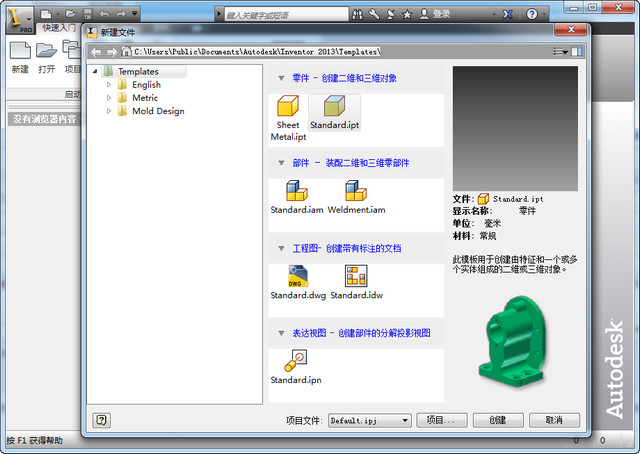Click the keyword search input field
This screenshot has width=640, height=454.
(287, 15)
